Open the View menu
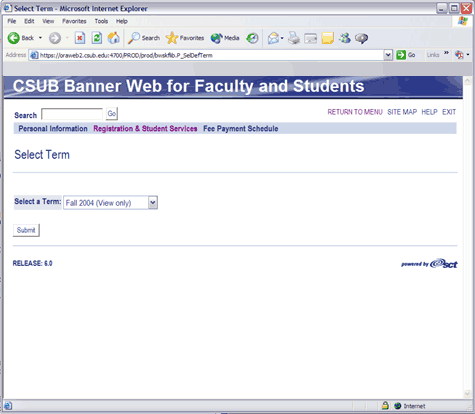This screenshot has width=475, height=414. pyautogui.click(x=48, y=21)
